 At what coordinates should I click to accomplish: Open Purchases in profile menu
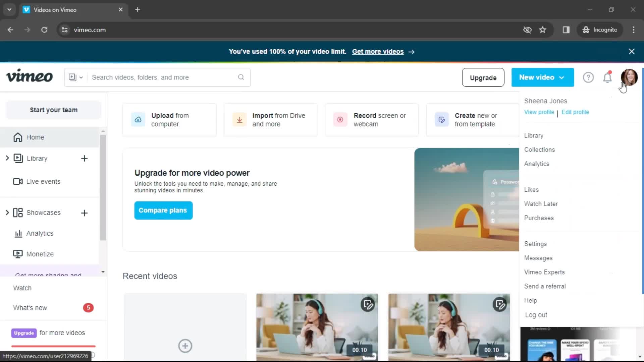click(539, 218)
